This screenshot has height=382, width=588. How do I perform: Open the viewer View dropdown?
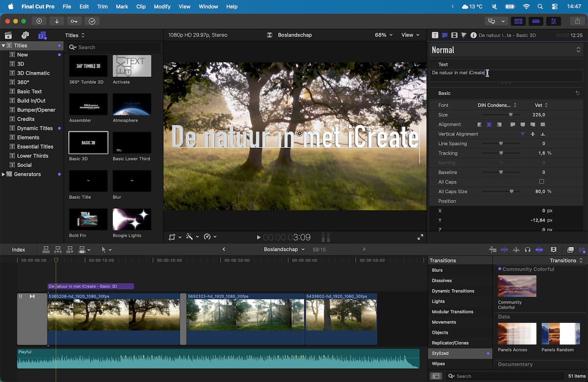click(x=410, y=35)
